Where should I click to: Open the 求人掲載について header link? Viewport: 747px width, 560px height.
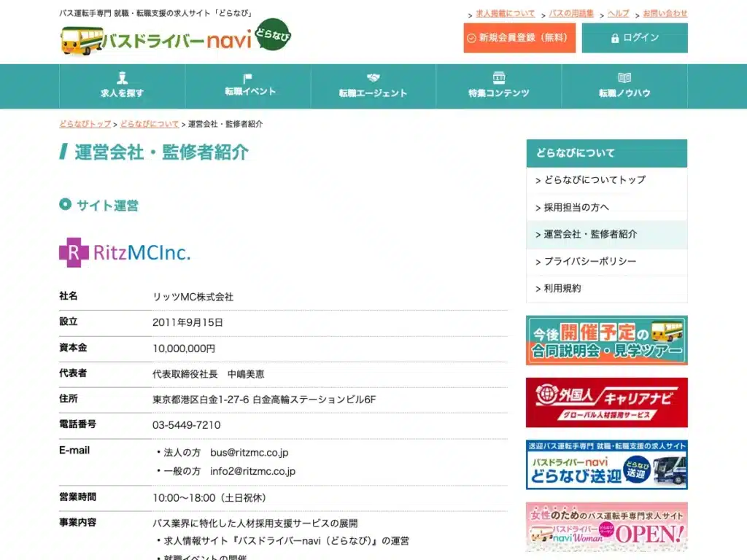[505, 14]
